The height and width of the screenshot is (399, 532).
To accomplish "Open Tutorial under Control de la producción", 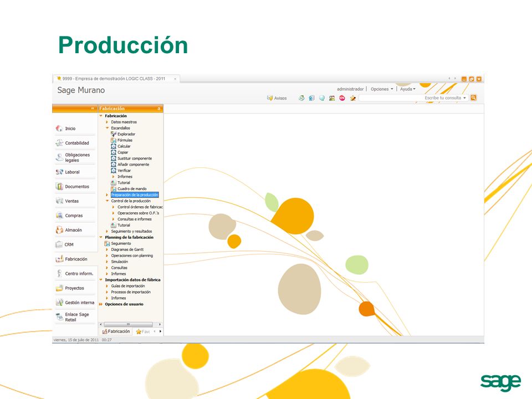I will 120,226.
